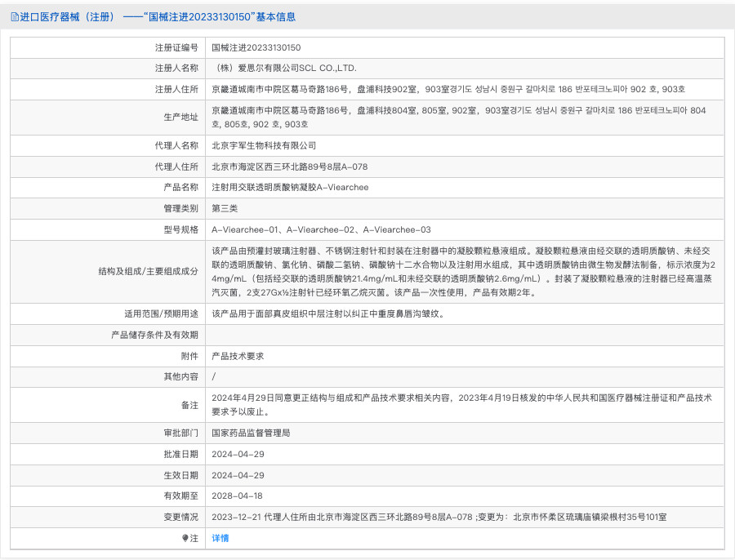
Task: Select the 审批部门 value 国家药品监督管理局
Action: click(250, 433)
